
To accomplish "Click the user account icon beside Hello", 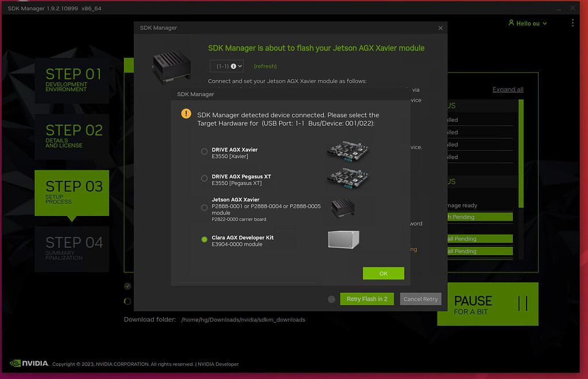I will click(x=511, y=23).
